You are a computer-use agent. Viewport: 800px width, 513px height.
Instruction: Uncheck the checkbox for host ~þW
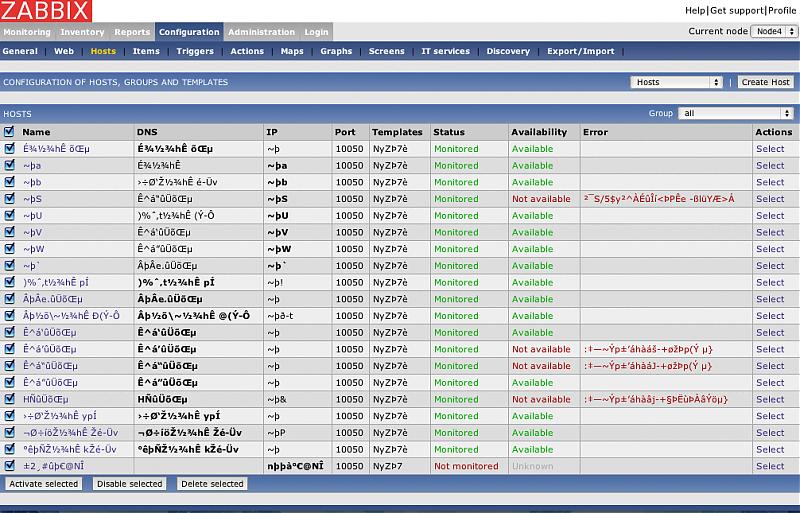coord(9,249)
